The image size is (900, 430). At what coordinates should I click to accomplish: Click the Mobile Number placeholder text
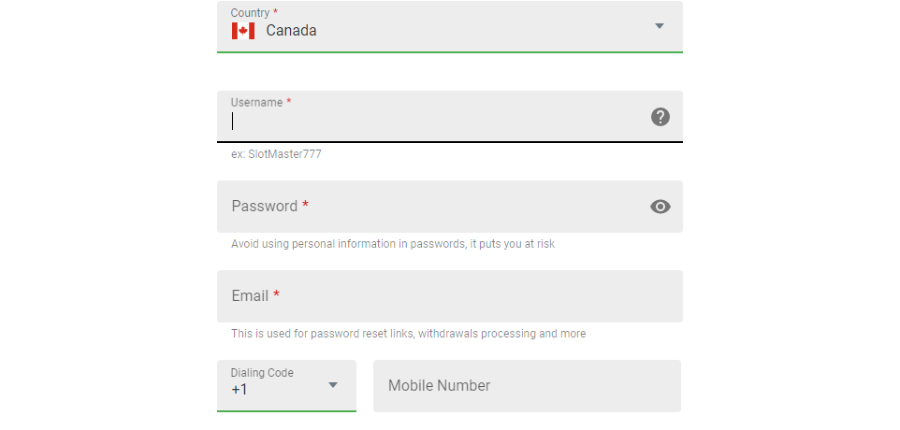(439, 386)
